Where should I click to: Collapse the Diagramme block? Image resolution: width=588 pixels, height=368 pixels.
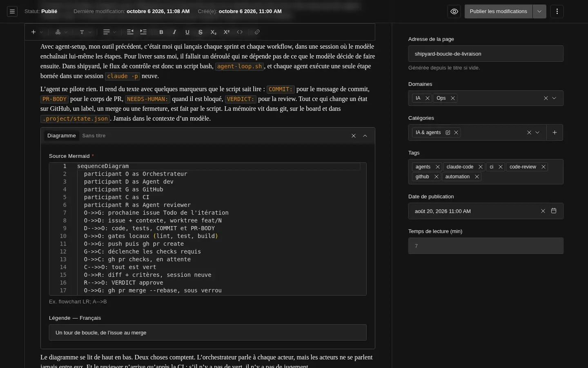pyautogui.click(x=365, y=136)
